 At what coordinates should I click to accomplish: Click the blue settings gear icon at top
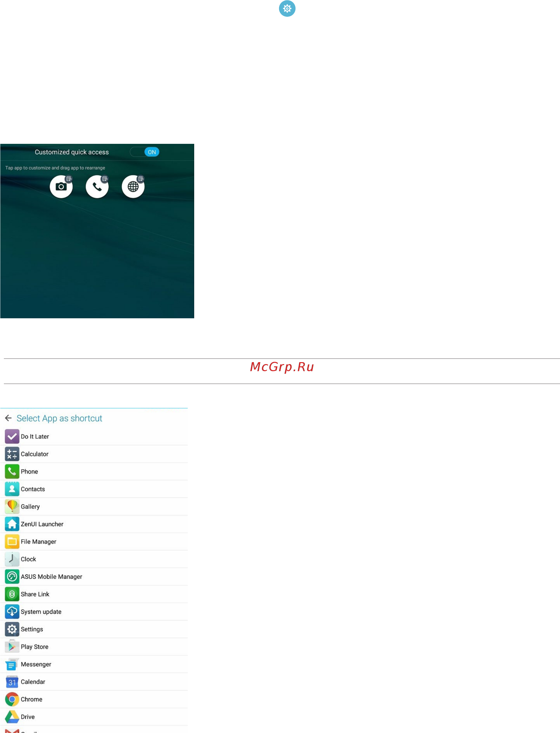287,8
